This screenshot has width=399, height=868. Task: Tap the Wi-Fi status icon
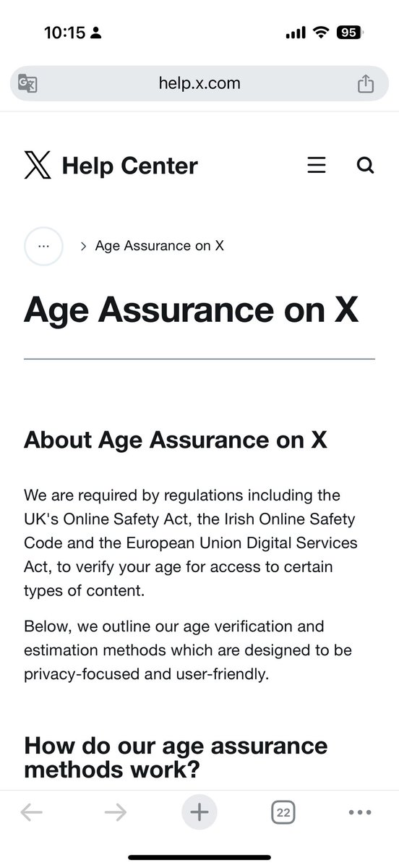pyautogui.click(x=320, y=33)
